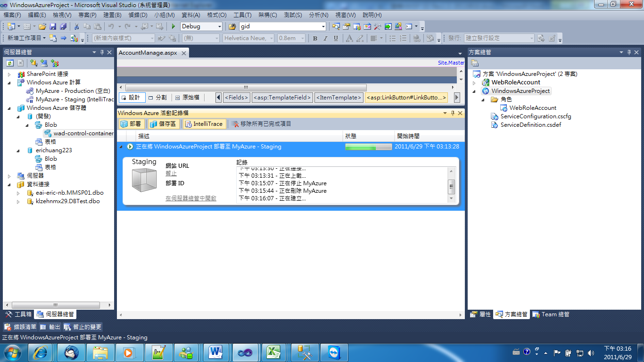Image resolution: width=644 pixels, height=362 pixels.
Task: Expand SharePoint 連接 tree node
Action: [x=9, y=74]
